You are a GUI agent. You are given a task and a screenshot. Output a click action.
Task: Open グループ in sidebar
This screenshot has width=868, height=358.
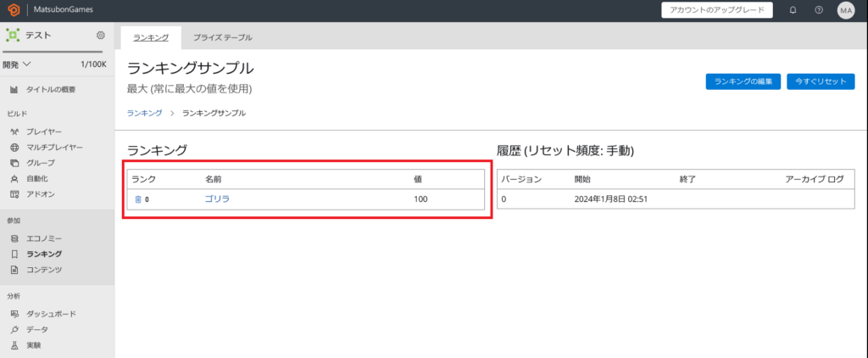(x=41, y=163)
